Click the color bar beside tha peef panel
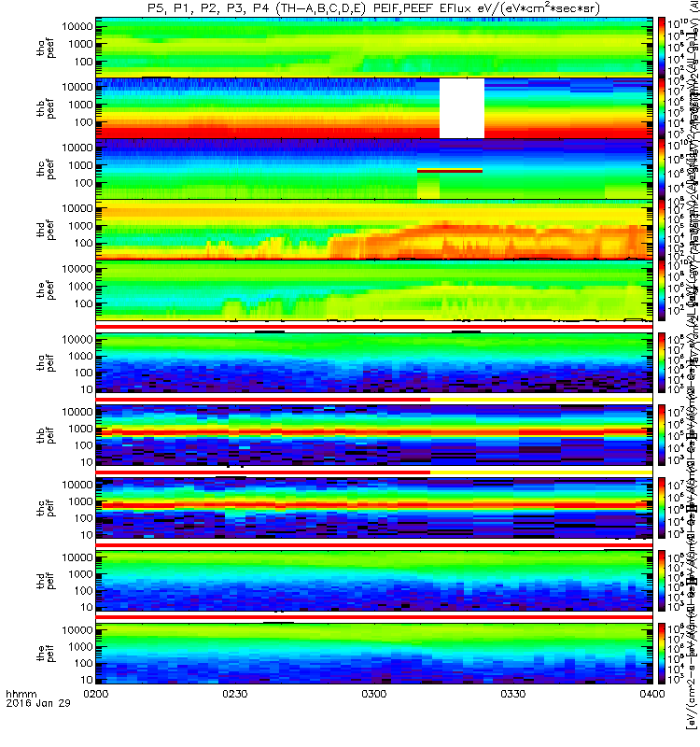 (662, 48)
